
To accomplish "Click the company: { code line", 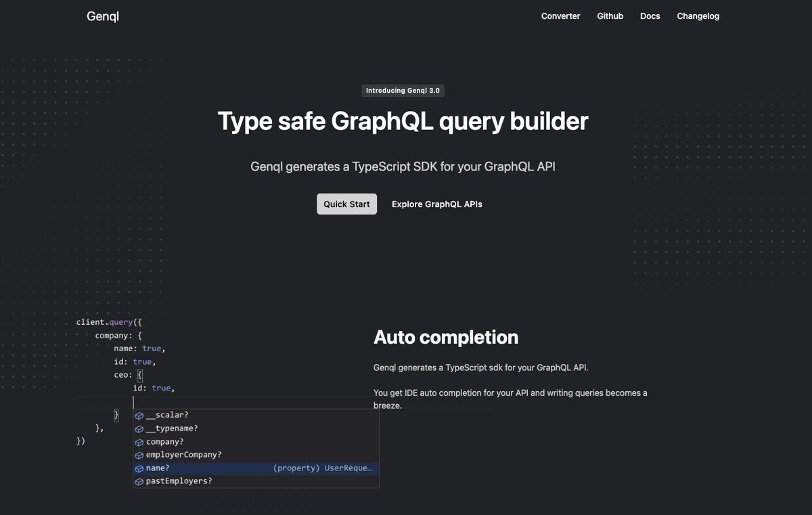I will click(118, 336).
